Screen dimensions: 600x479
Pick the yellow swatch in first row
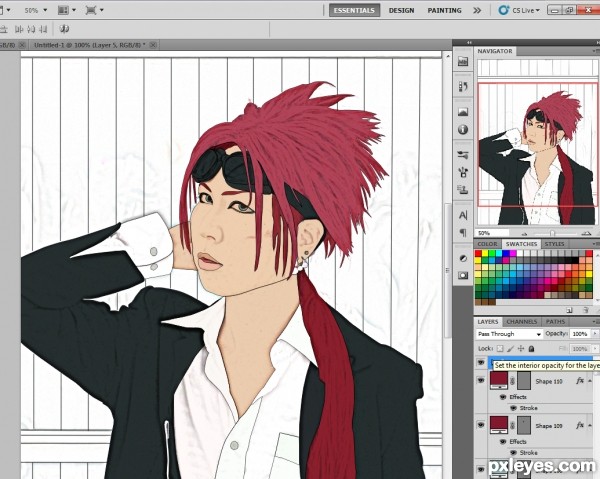pyautogui.click(x=485, y=253)
